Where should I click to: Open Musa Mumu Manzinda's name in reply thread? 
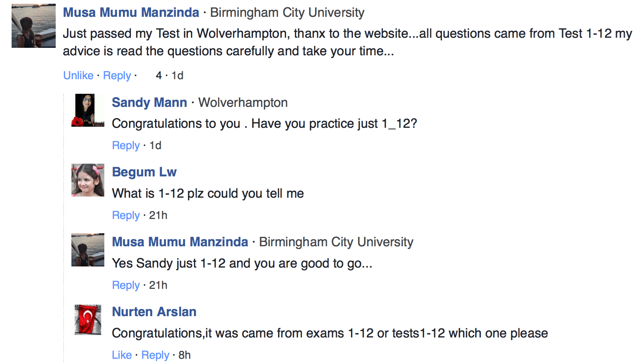point(180,242)
